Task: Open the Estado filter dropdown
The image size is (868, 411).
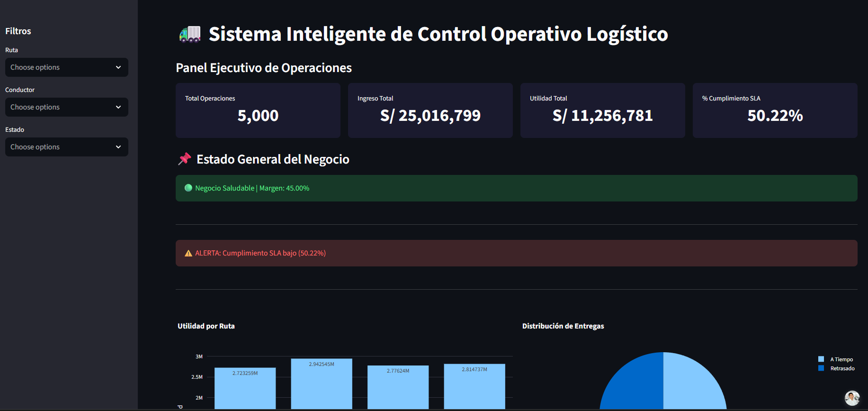Action: tap(66, 147)
